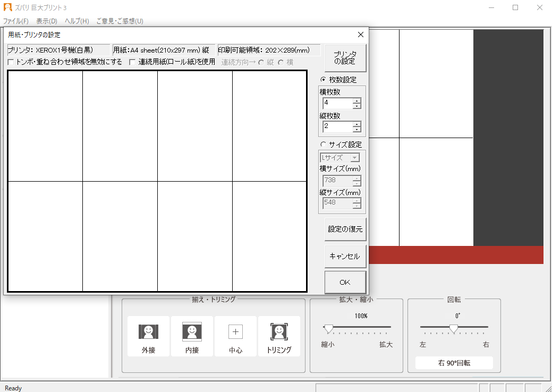This screenshot has width=552, height=392.
Task: Decrease 縦枚数 with the down stepper arrow
Action: [x=358, y=129]
